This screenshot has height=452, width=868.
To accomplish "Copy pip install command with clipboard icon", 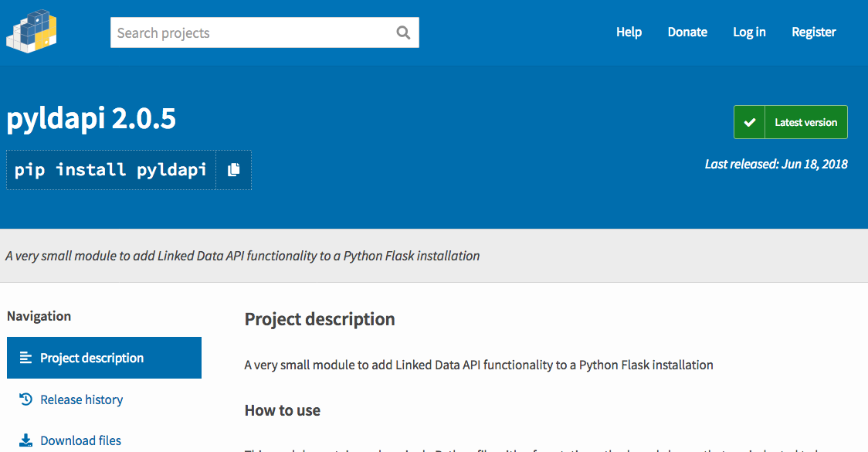I will [x=234, y=170].
